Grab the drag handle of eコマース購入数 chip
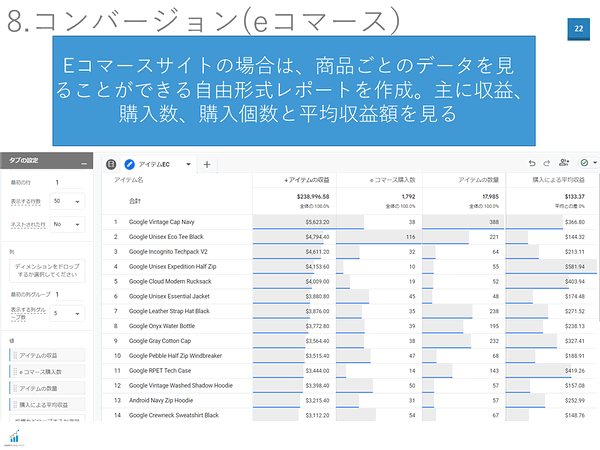The height and width of the screenshot is (450, 600). click(x=15, y=372)
